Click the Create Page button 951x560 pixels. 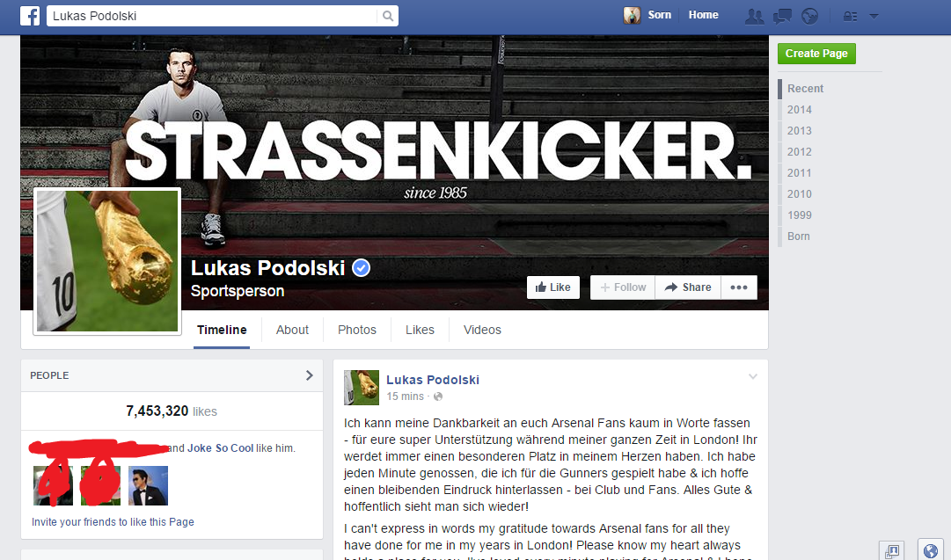click(x=816, y=54)
